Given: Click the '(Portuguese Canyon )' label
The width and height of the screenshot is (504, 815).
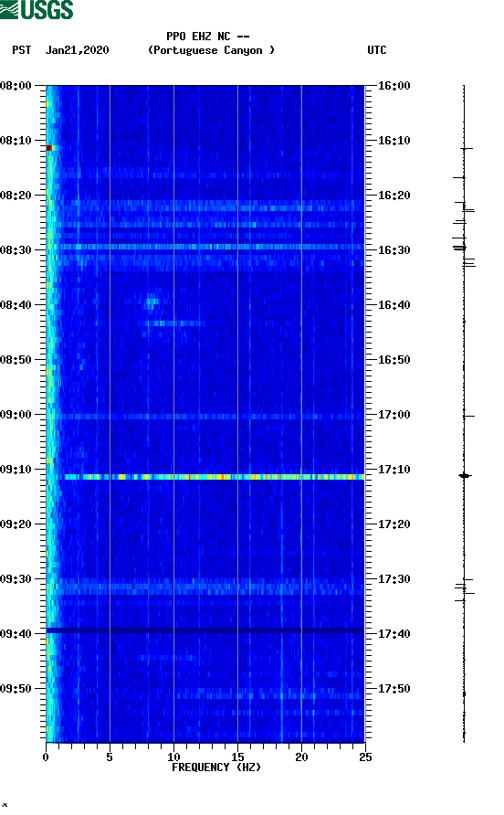Looking at the screenshot, I should coord(212,50).
